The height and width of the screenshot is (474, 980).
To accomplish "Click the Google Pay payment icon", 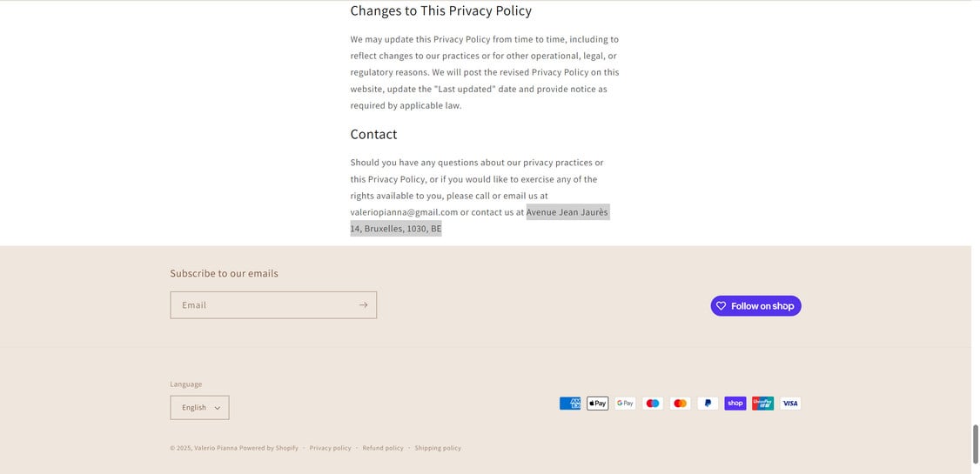I will (625, 404).
